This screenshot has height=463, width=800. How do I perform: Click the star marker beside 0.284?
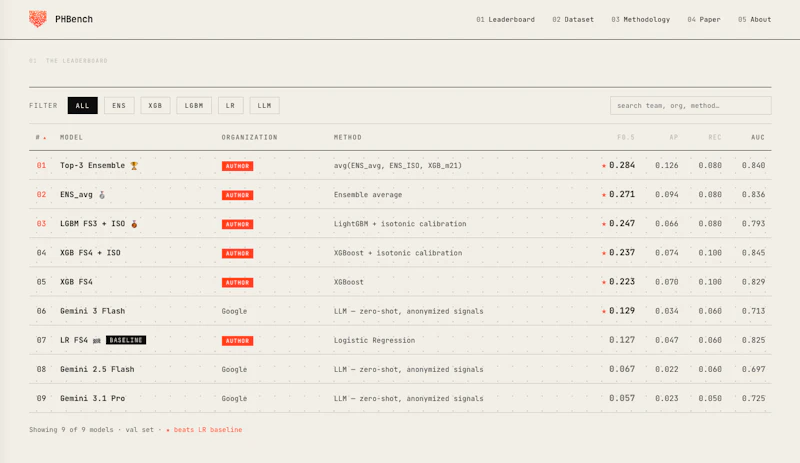point(604,166)
